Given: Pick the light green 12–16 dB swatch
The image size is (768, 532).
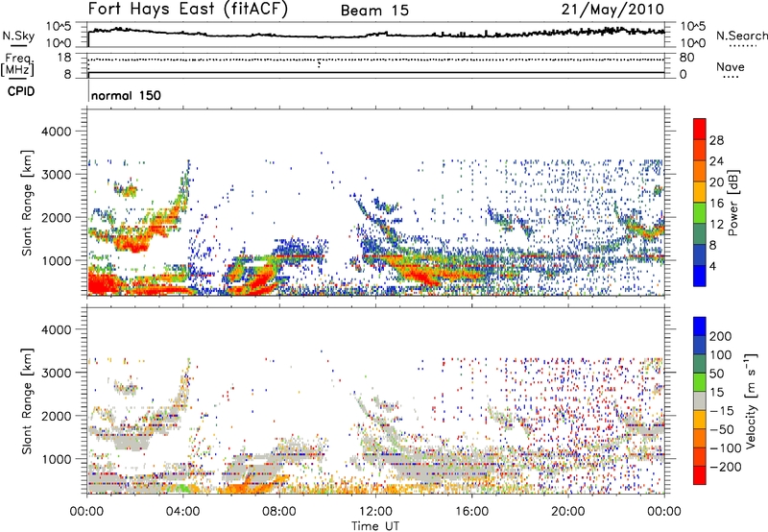Looking at the screenshot, I should [700, 213].
